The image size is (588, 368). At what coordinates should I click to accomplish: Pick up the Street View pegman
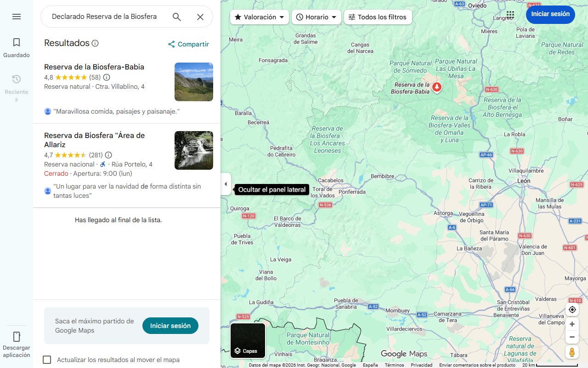pyautogui.click(x=572, y=352)
